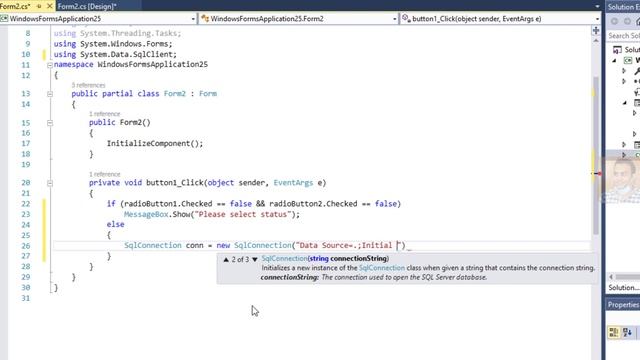Open the button1_Click member dropdown

pyautogui.click(x=500, y=19)
